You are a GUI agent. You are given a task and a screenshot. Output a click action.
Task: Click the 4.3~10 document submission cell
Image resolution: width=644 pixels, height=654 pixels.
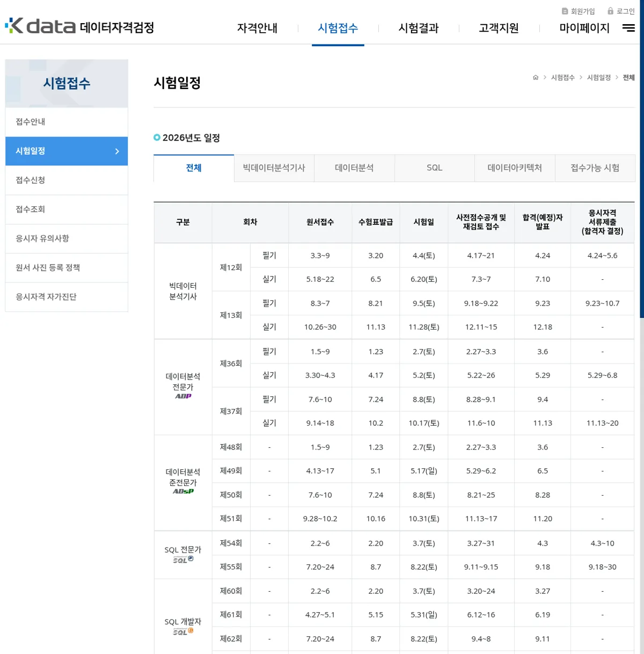point(602,543)
